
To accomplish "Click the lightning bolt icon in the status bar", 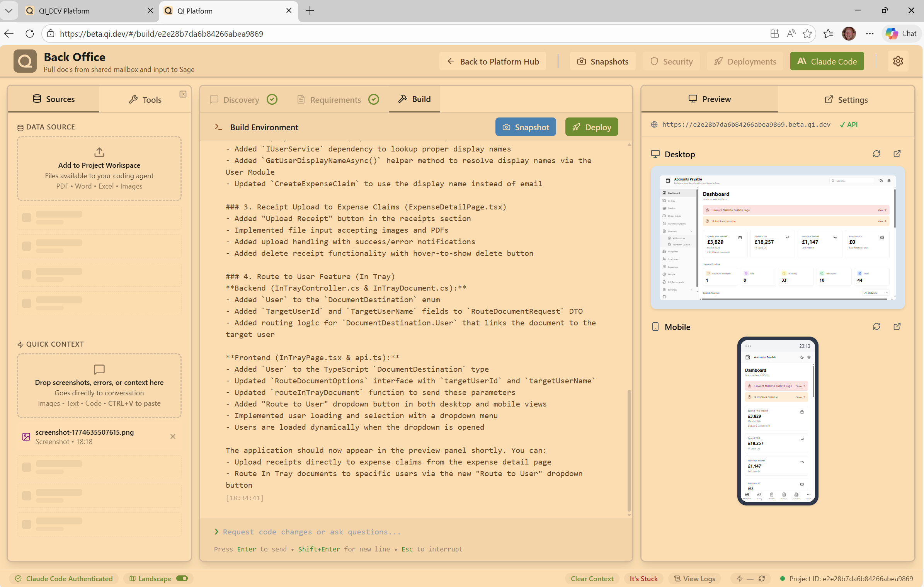I will click(x=739, y=578).
